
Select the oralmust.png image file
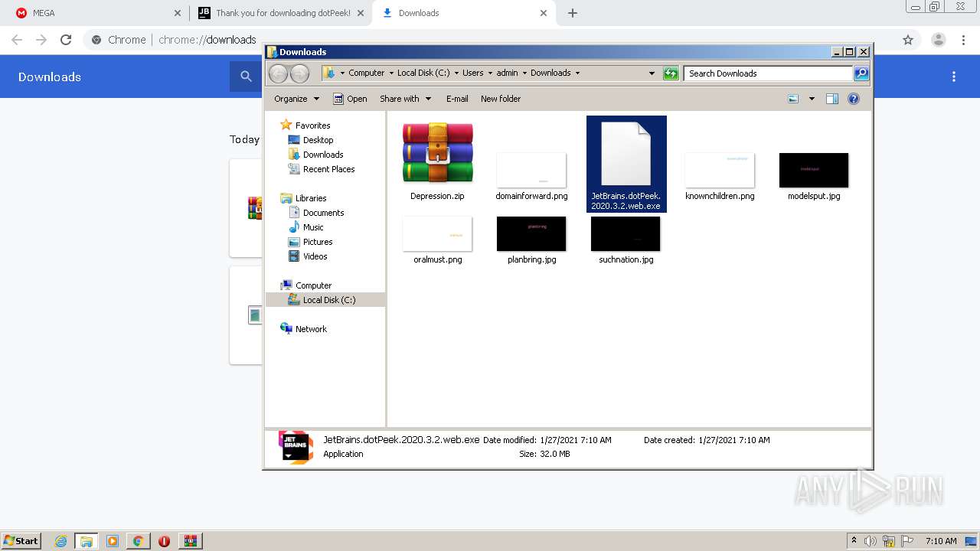coord(437,240)
